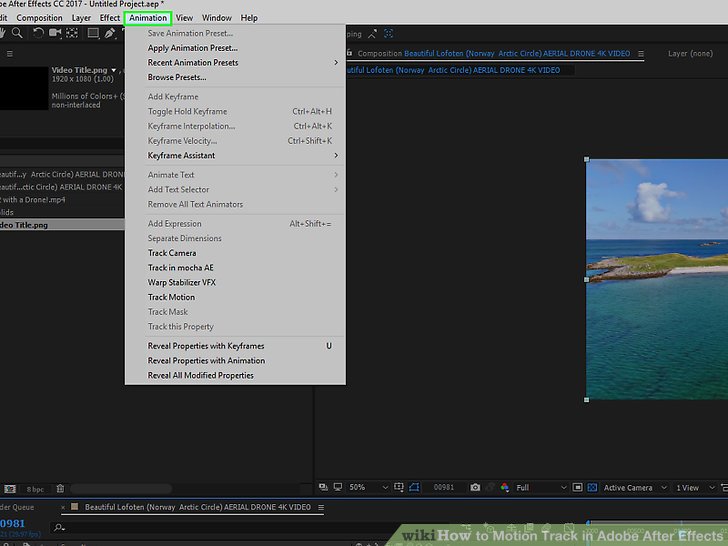Toggle mask and shape path visibility
The image size is (728, 546).
[x=414, y=487]
